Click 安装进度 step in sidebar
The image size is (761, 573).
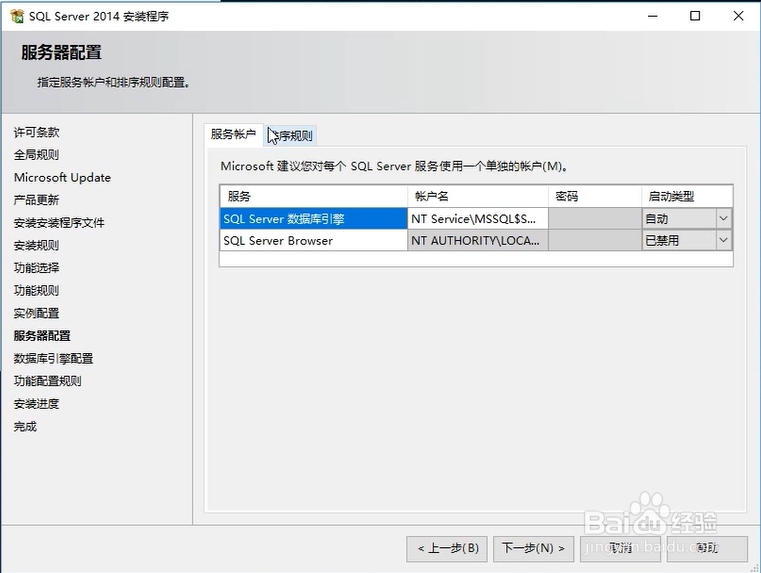tap(36, 404)
